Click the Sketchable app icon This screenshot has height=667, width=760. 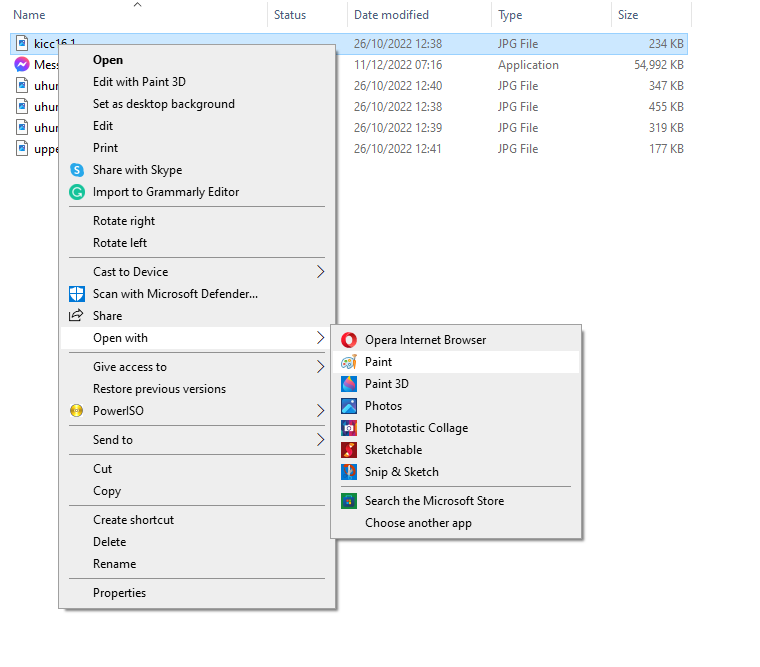click(349, 450)
